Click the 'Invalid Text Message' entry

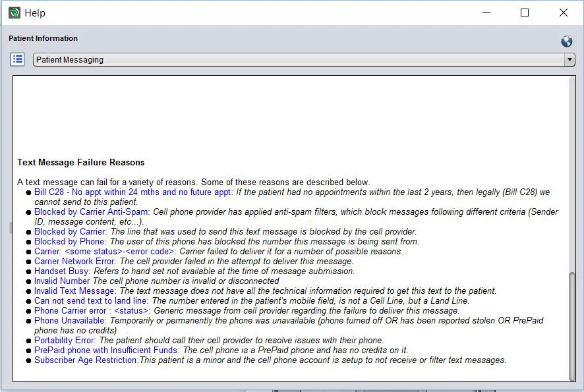75,291
